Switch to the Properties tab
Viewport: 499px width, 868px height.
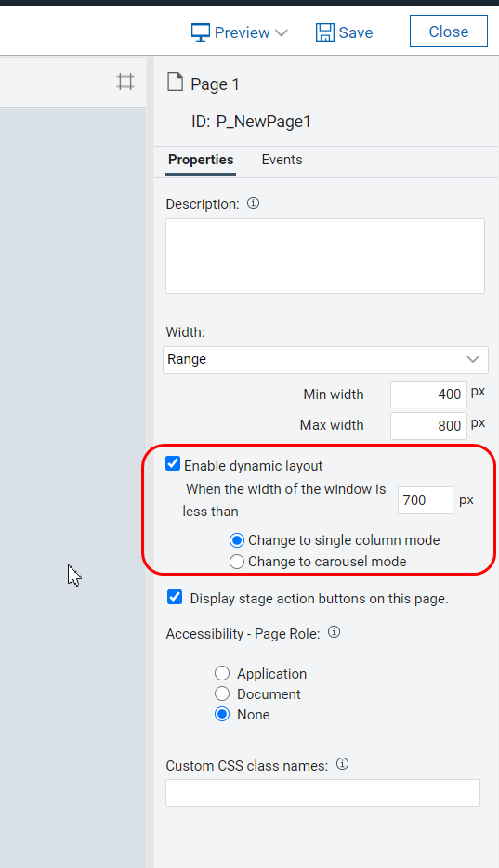point(201,160)
